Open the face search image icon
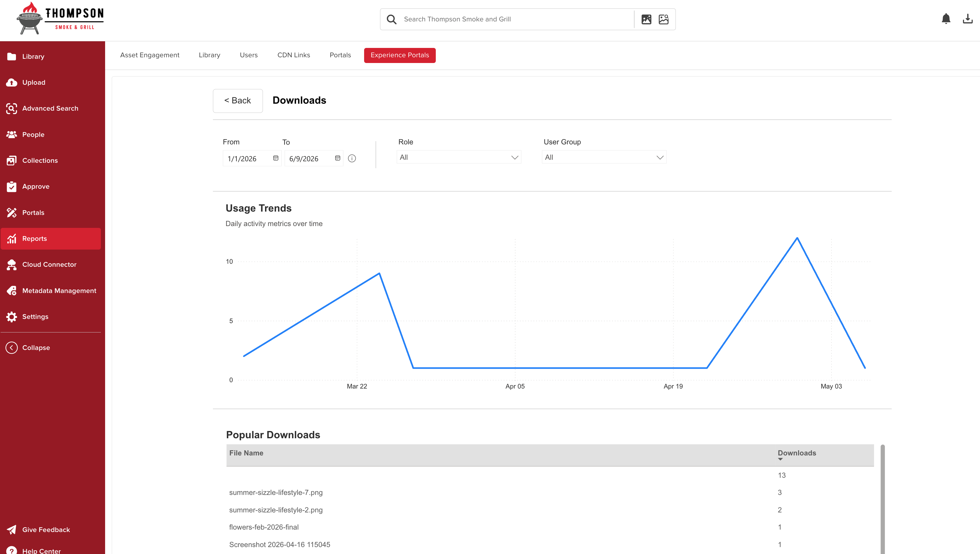Viewport: 980px width, 554px height. (663, 19)
